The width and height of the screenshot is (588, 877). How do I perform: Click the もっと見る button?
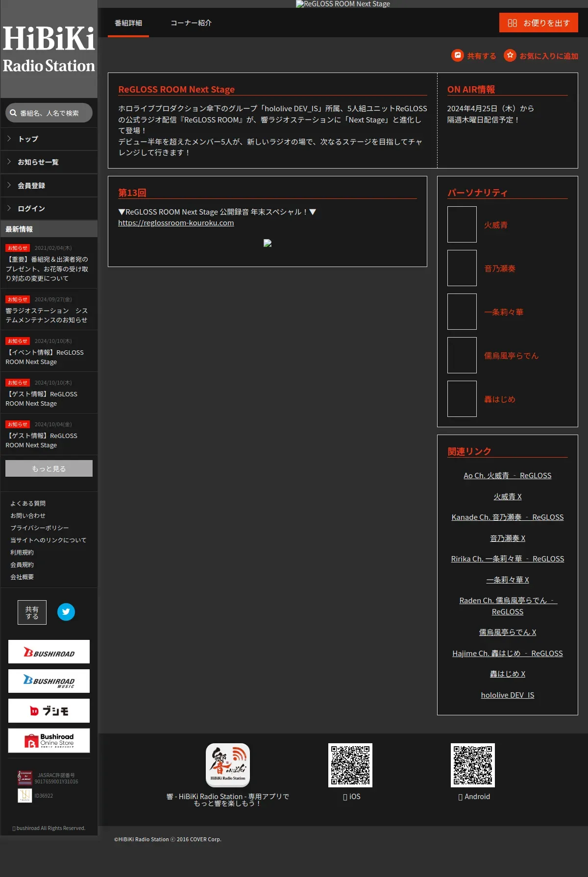coord(49,468)
